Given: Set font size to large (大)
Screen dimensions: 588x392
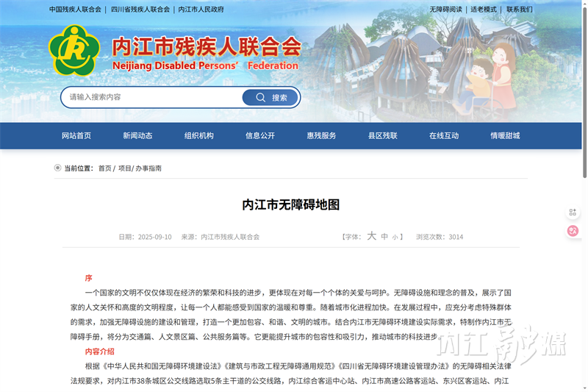Looking at the screenshot, I should click(x=371, y=236).
